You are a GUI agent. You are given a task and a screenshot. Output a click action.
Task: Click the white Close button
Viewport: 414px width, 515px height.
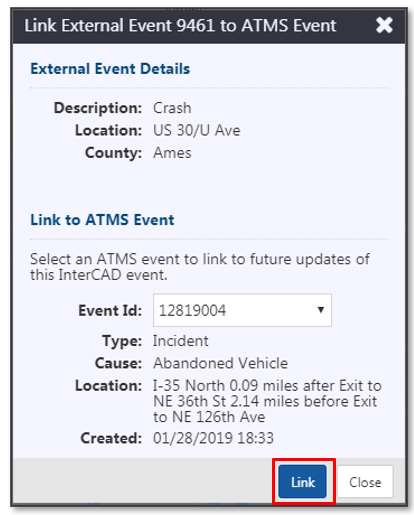coord(365,482)
